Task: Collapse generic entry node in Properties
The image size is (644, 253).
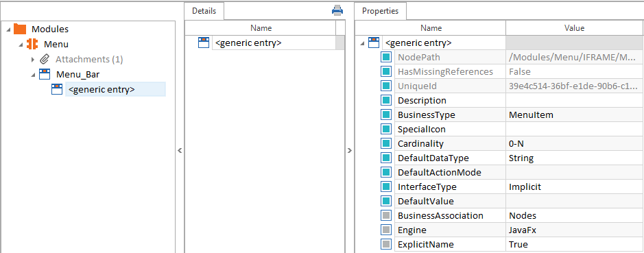Action: point(362,43)
